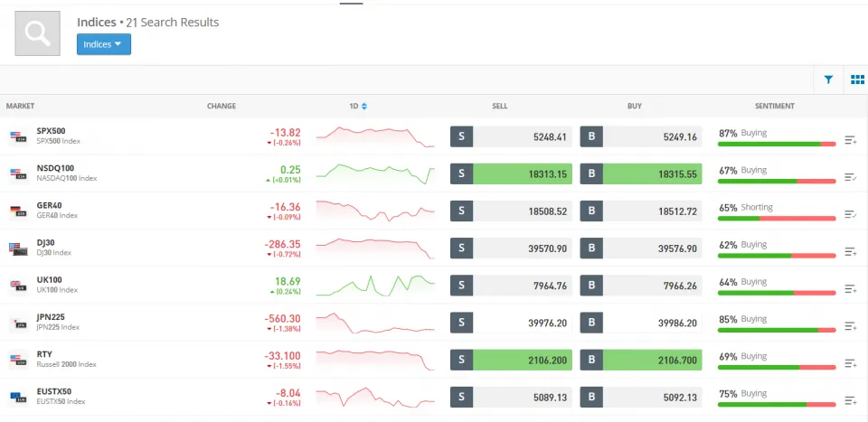Viewport: 868px width, 422px height.
Task: Click the EUSTX50 EU flag icon
Action: click(x=18, y=397)
